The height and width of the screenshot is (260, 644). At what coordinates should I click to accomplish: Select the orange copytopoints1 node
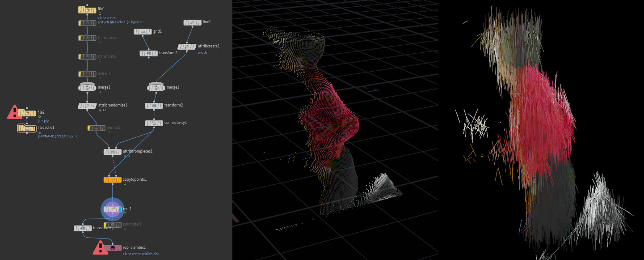coord(112,180)
